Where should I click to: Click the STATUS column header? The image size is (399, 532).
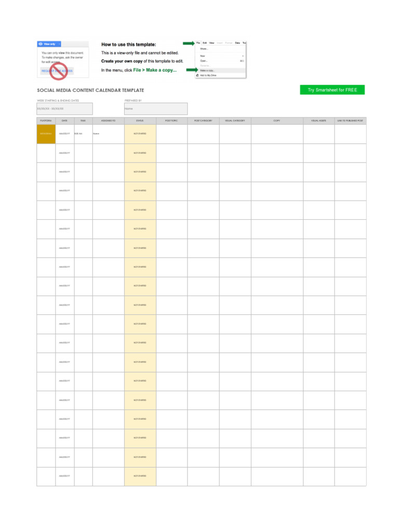point(140,121)
